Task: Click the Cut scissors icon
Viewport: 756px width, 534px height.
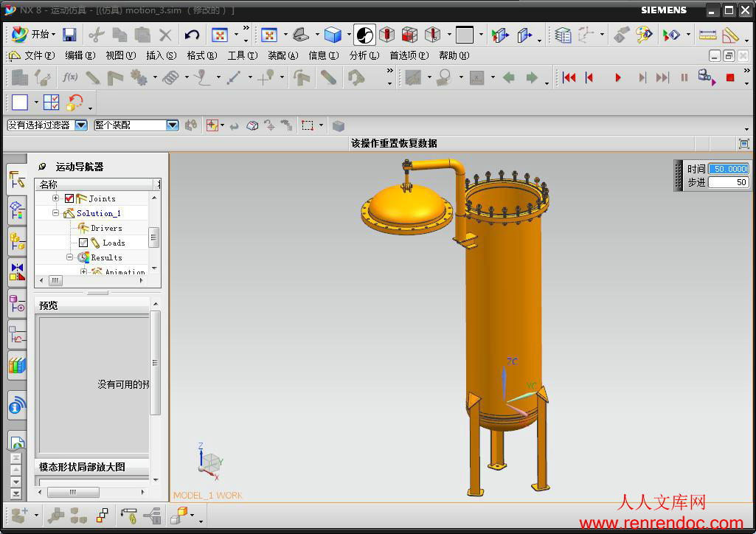Action: click(97, 35)
